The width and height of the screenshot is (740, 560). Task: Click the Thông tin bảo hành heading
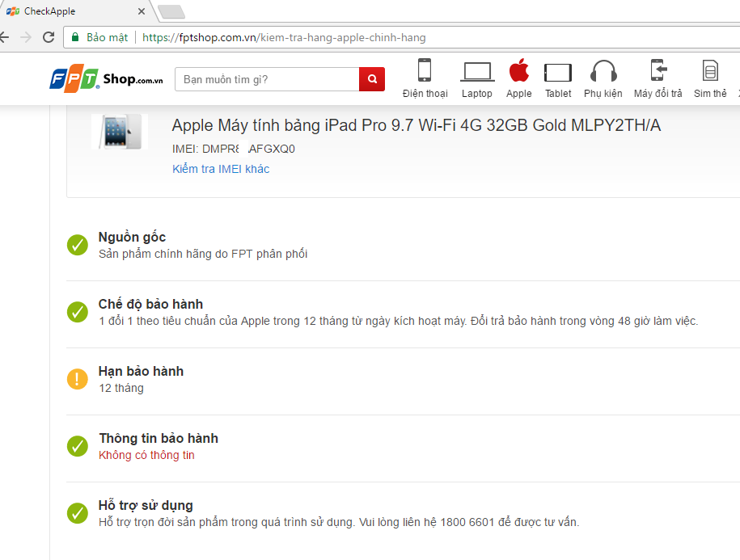(159, 438)
